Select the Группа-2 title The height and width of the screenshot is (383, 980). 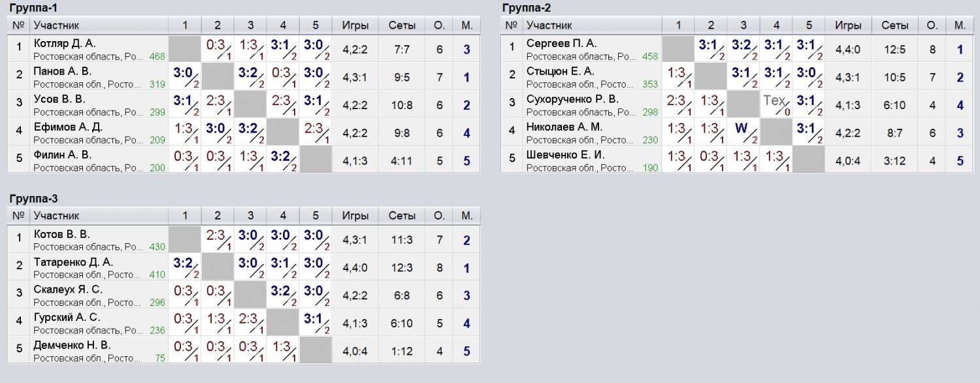pyautogui.click(x=527, y=7)
